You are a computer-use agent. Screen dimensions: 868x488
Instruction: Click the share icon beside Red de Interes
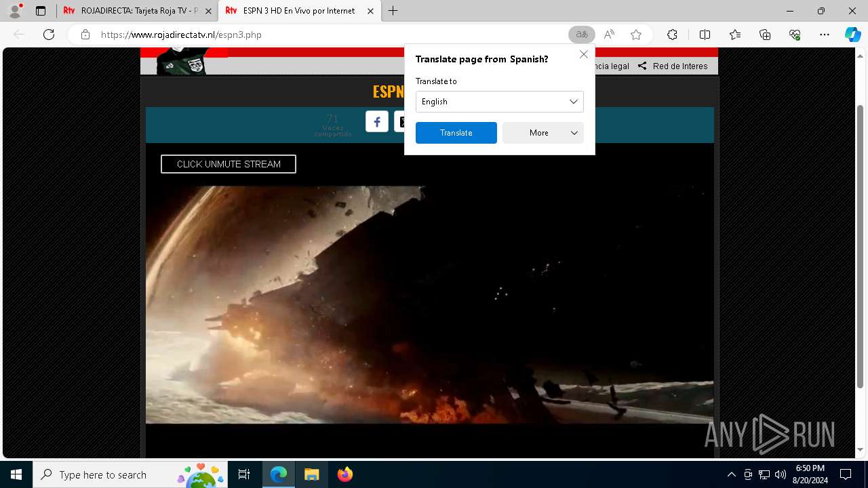[x=642, y=66]
